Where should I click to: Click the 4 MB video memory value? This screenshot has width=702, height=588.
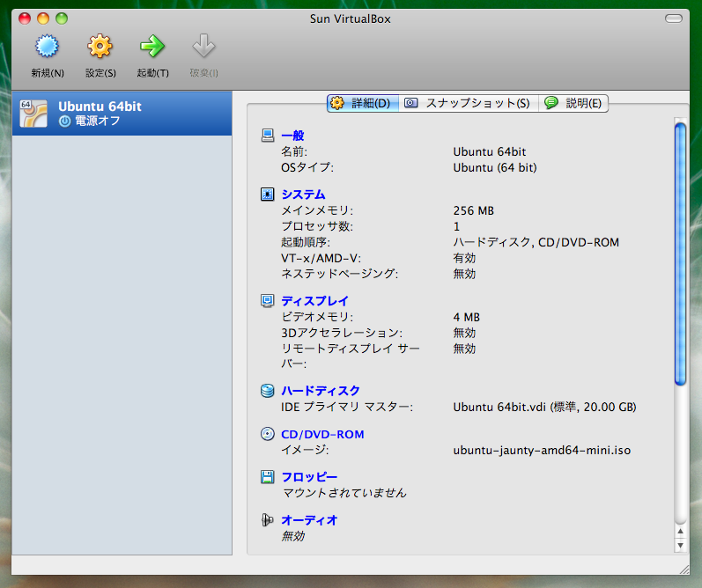pos(467,317)
